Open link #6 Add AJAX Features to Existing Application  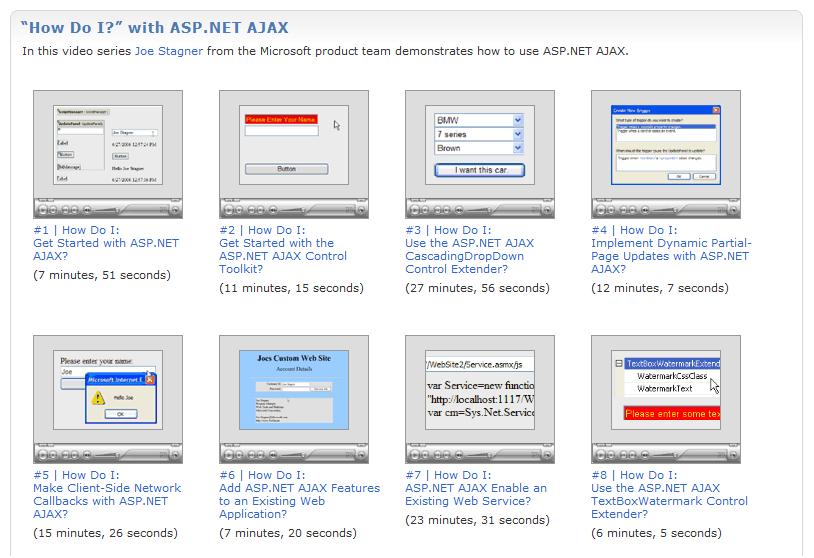(x=300, y=495)
